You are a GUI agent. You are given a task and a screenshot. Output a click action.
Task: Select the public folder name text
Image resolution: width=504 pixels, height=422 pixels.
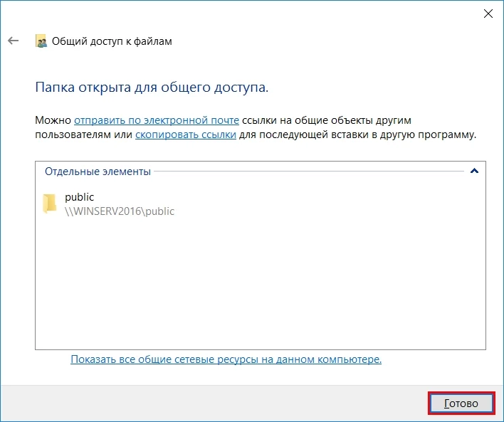click(x=80, y=197)
